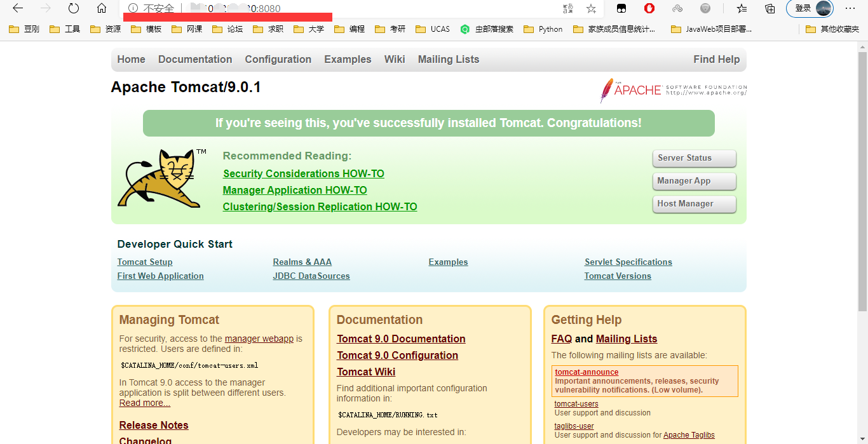The image size is (868, 444).
Task: Click the not-secure site info icon
Action: [133, 8]
